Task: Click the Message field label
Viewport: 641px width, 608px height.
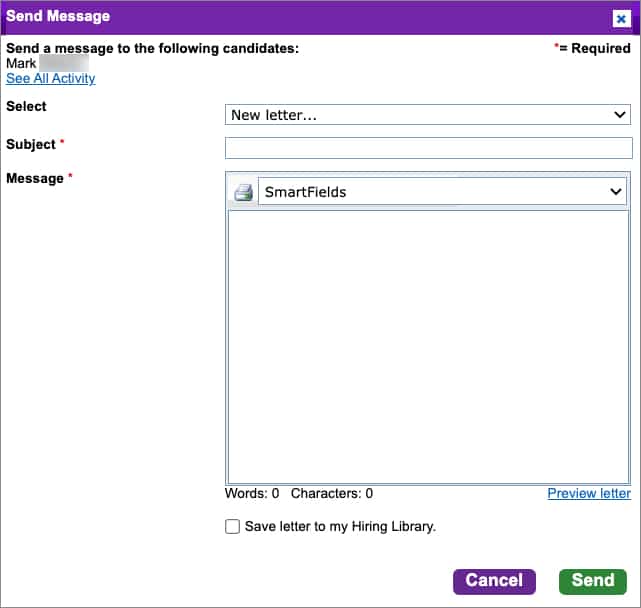Action: coord(35,178)
